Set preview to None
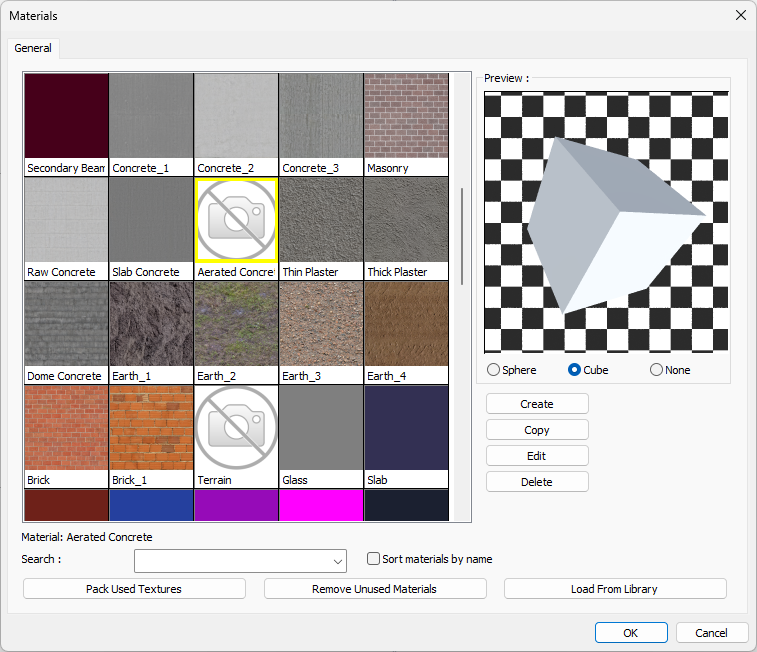757x652 pixels. [x=657, y=370]
